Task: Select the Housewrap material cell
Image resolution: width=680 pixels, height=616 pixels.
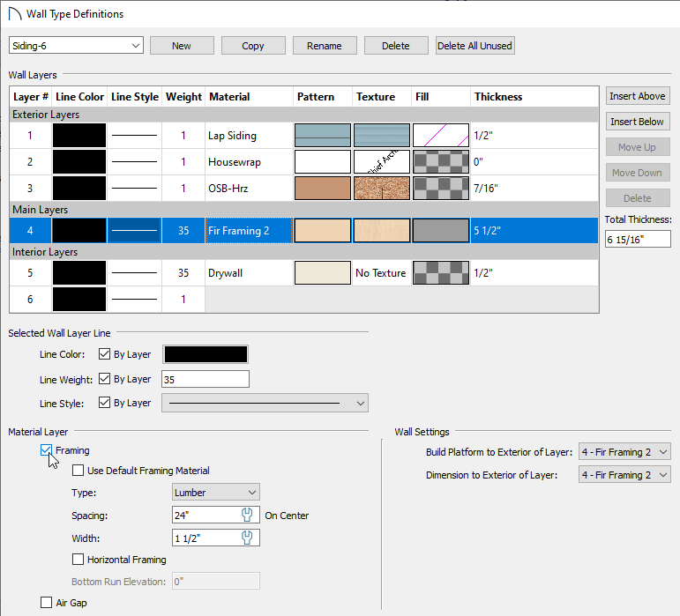Action: click(x=249, y=161)
